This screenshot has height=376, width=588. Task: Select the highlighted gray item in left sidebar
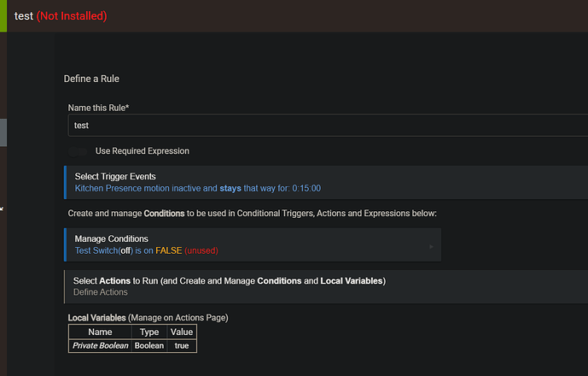(x=3, y=132)
